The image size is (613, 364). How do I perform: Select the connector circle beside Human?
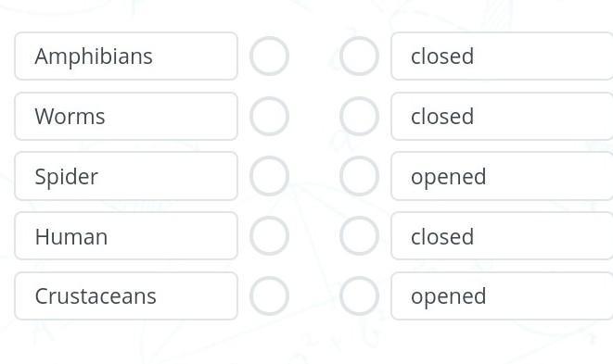[269, 236]
